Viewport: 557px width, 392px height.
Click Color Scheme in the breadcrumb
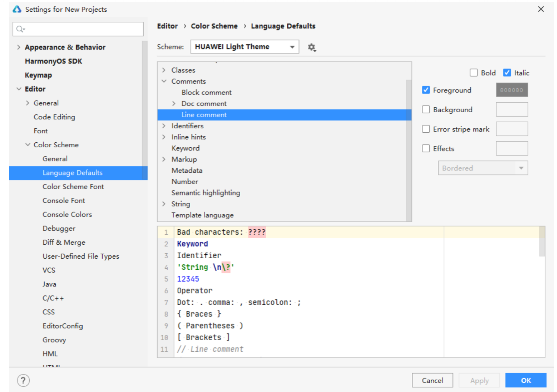pos(214,26)
